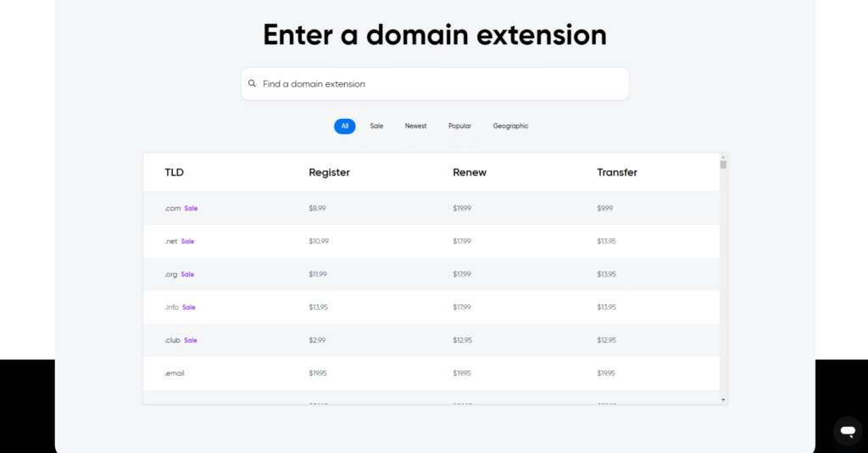Viewport: 868px width, 453px height.
Task: Click .com transfer price $9.99
Action: [x=605, y=209]
